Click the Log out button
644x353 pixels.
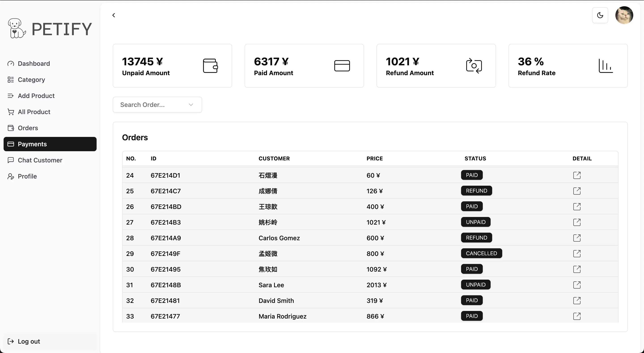coord(29,341)
